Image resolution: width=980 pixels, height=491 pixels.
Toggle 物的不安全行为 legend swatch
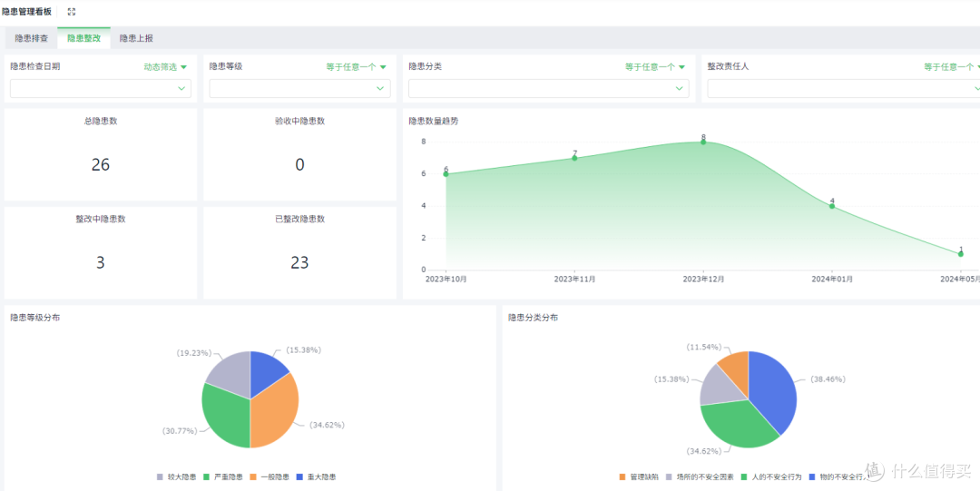(812, 477)
